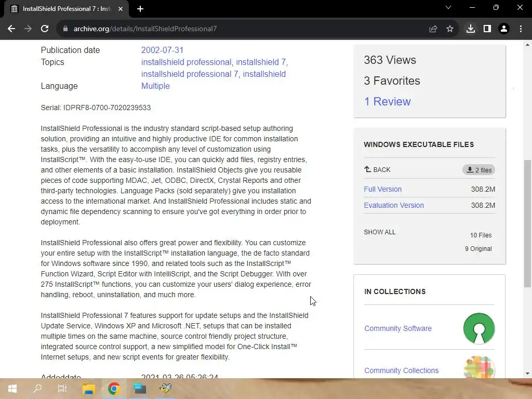The image size is (532, 399).
Task: Open the share page icon in address bar
Action: (x=433, y=29)
